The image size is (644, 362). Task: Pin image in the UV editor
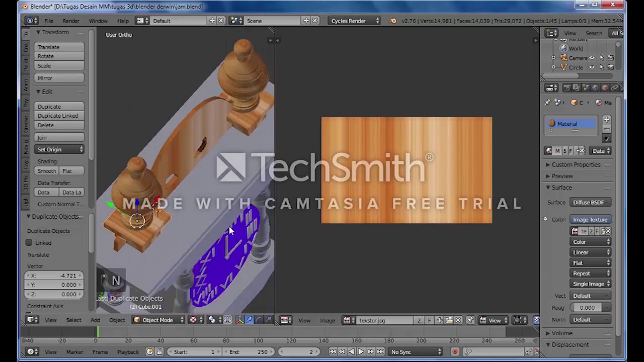(x=470, y=320)
